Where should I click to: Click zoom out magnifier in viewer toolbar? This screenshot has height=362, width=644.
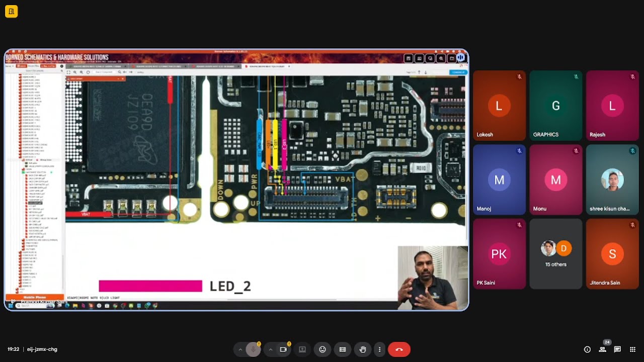[x=75, y=72]
